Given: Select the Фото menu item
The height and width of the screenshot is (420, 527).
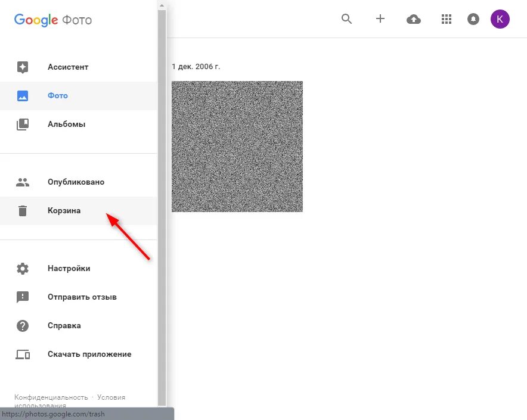Looking at the screenshot, I should pyautogui.click(x=79, y=96).
